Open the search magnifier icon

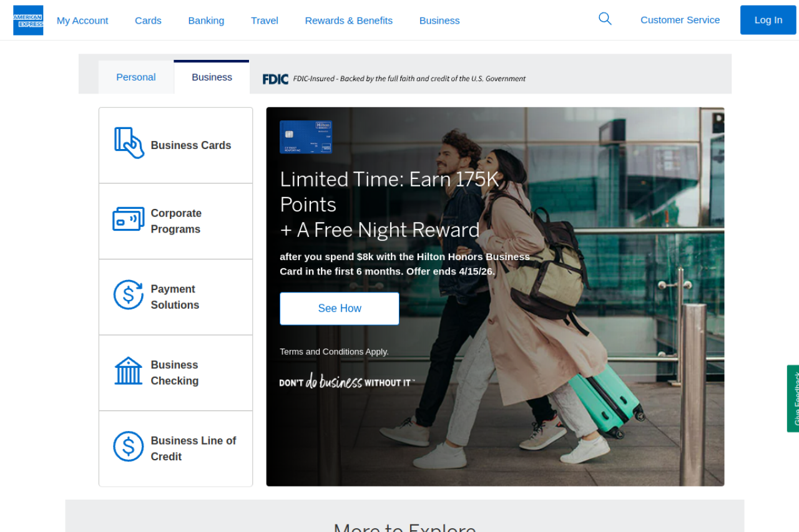pos(604,19)
